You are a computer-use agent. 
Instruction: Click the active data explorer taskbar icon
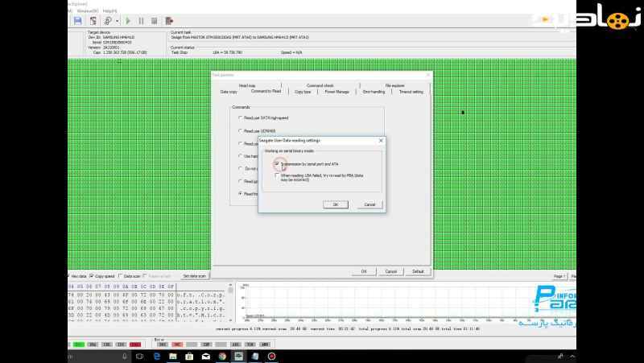click(x=238, y=357)
